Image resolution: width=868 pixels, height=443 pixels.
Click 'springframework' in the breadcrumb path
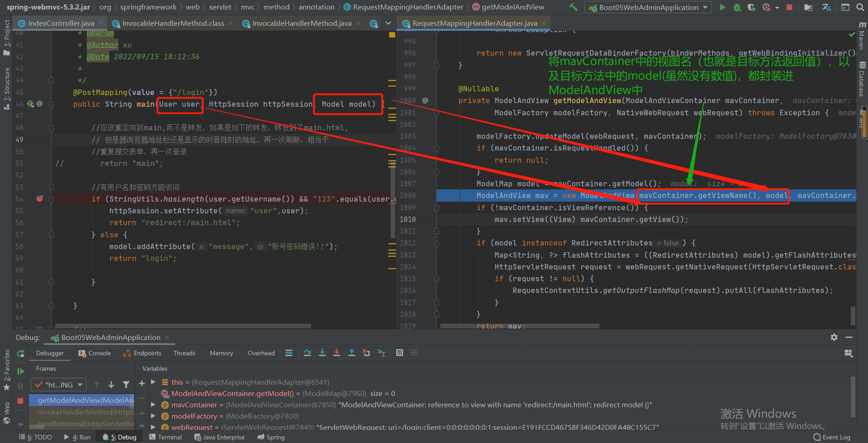(148, 7)
